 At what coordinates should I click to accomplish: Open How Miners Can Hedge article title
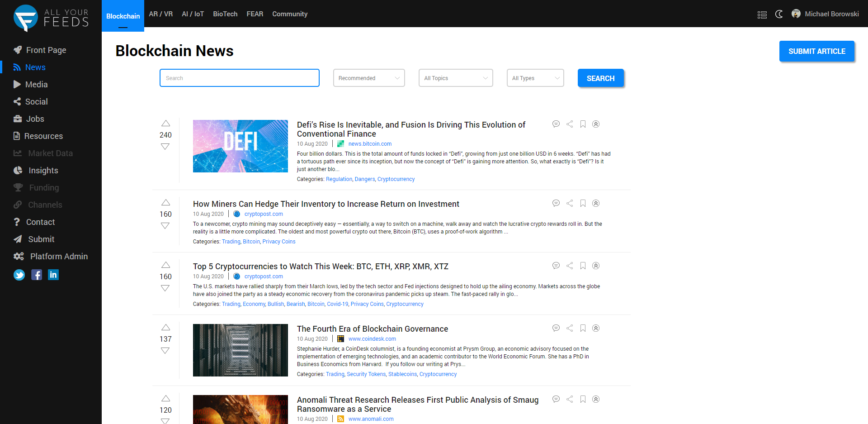click(x=326, y=204)
